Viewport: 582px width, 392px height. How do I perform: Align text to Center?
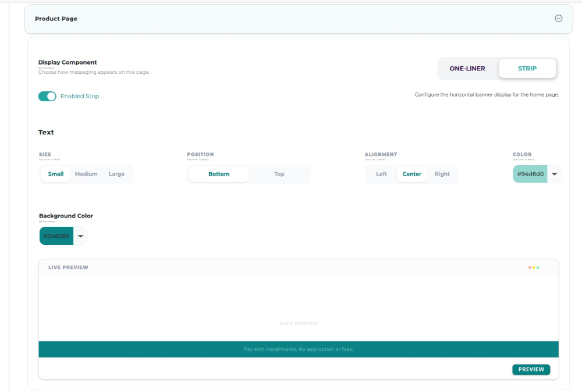(x=411, y=174)
